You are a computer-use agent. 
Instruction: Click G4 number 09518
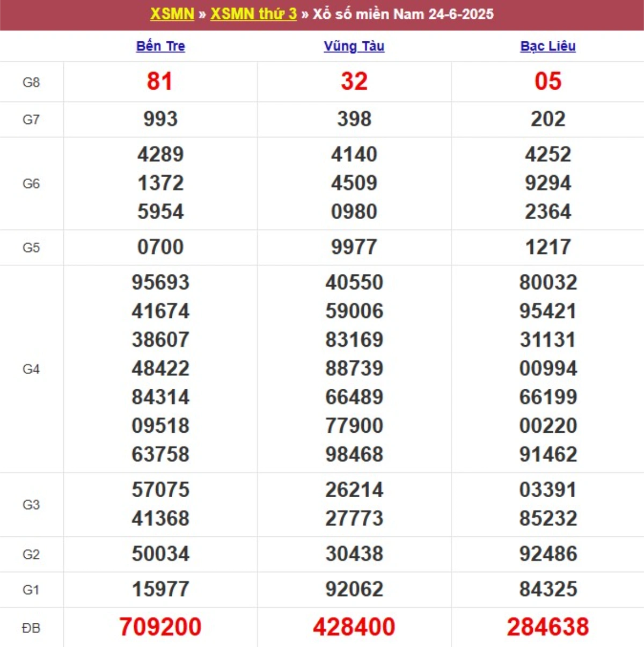(x=160, y=426)
